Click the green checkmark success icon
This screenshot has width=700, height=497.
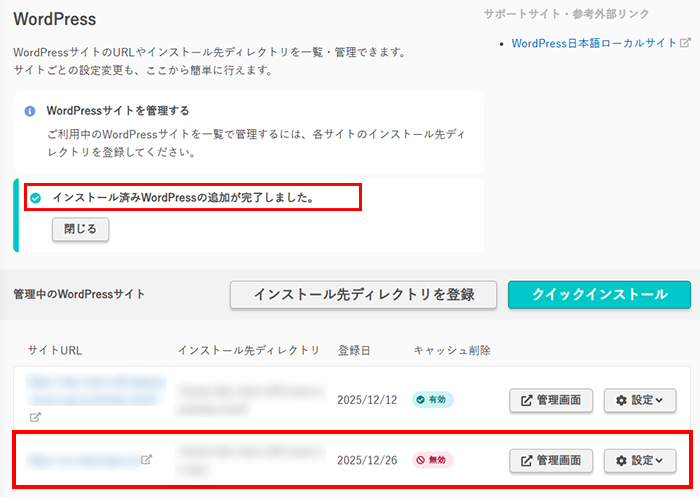click(x=36, y=198)
